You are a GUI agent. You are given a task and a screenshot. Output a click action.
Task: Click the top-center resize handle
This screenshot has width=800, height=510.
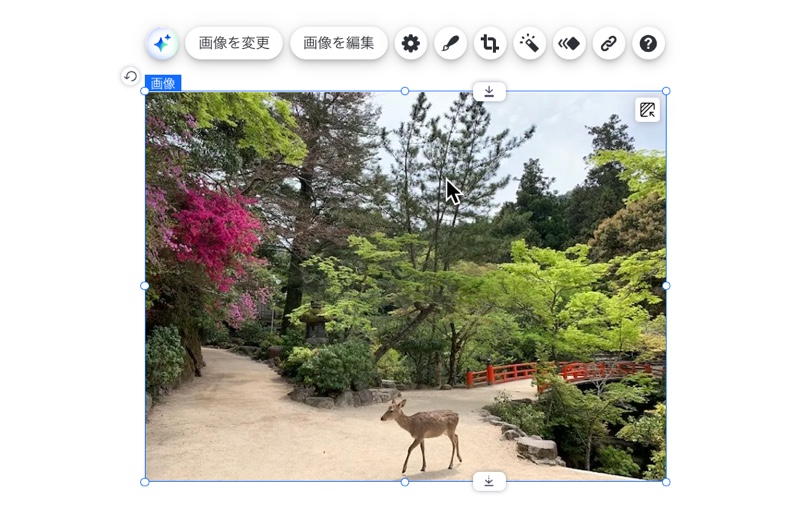pyautogui.click(x=405, y=91)
